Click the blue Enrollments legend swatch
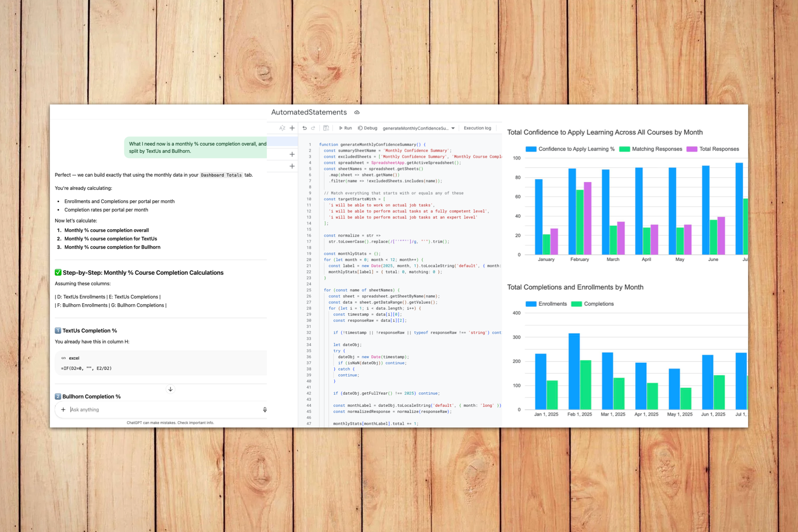This screenshot has height=532, width=798. click(x=531, y=304)
